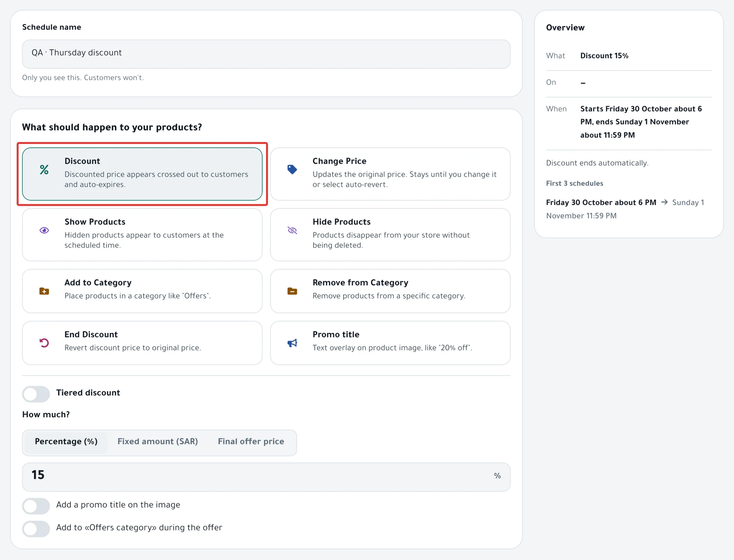This screenshot has width=734, height=560.
Task: Choose the Final offer price tab
Action: pyautogui.click(x=251, y=442)
